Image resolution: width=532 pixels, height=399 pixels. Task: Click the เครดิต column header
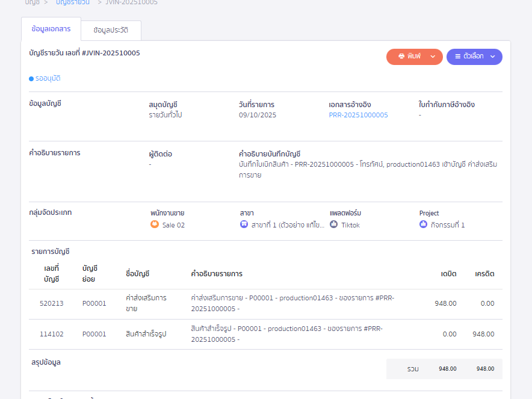(484, 274)
